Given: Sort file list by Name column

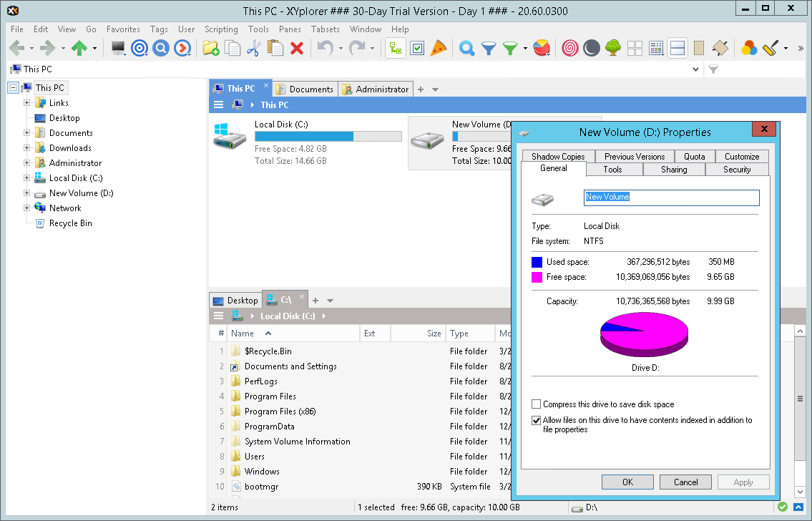Looking at the screenshot, I should tap(293, 333).
